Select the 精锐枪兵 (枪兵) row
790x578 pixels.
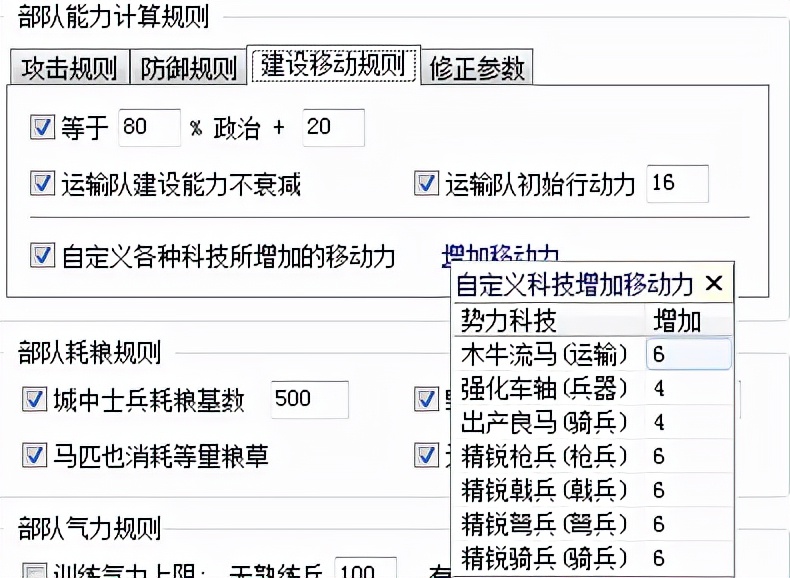[594, 456]
